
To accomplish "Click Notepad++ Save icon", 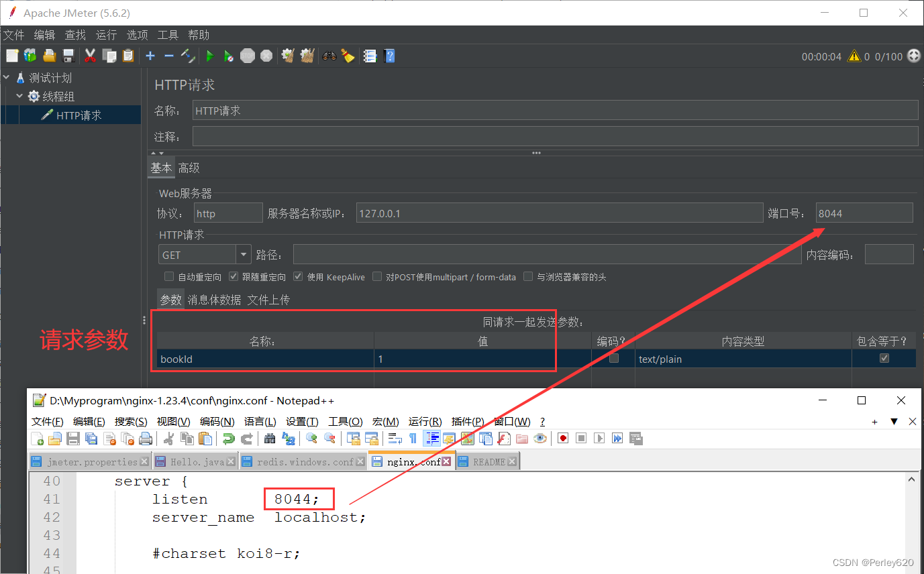I will click(74, 439).
